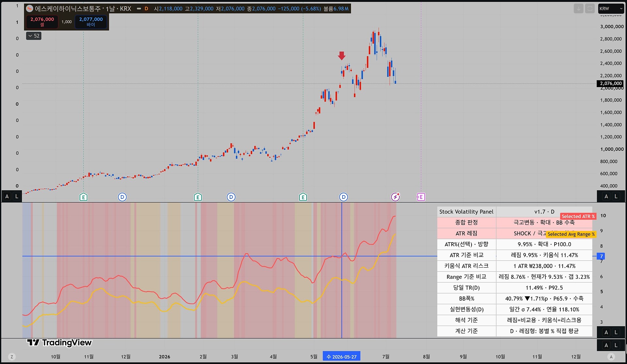This screenshot has height=364, width=627.
Task: Toggle log scale L on main chart right
Action: point(616,196)
